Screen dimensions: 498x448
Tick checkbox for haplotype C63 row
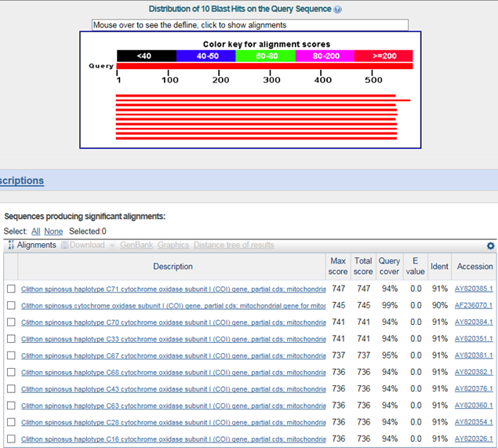pos(11,406)
